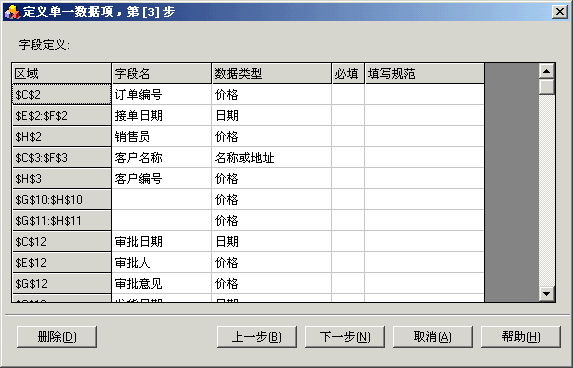Click data type 日期 for 接单日期 row
This screenshot has width=573, height=368.
pos(272,116)
